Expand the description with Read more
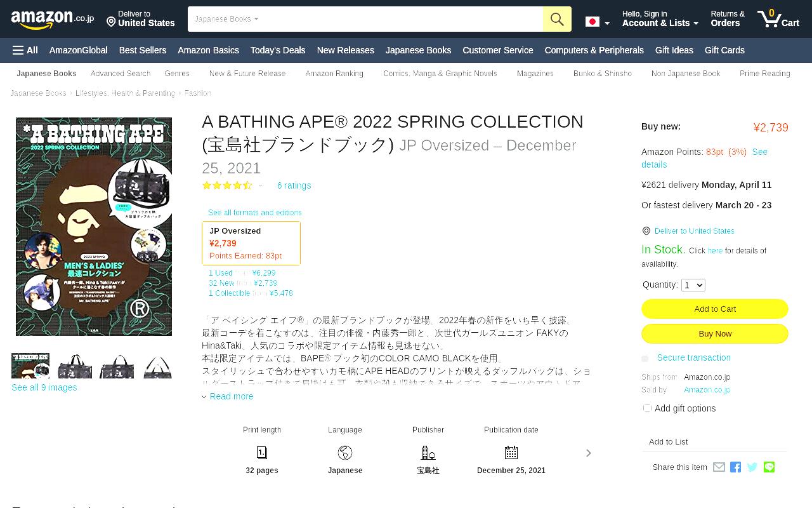 point(232,396)
